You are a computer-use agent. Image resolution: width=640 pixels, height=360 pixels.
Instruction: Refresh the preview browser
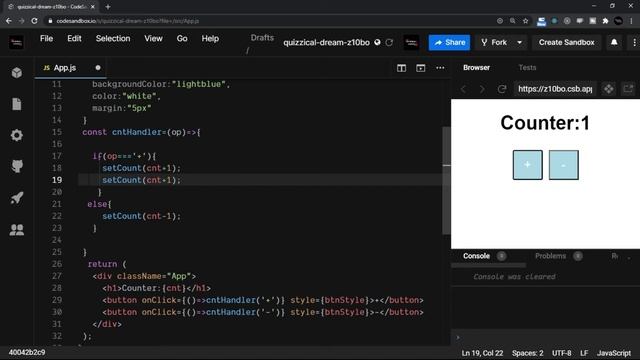click(x=502, y=89)
